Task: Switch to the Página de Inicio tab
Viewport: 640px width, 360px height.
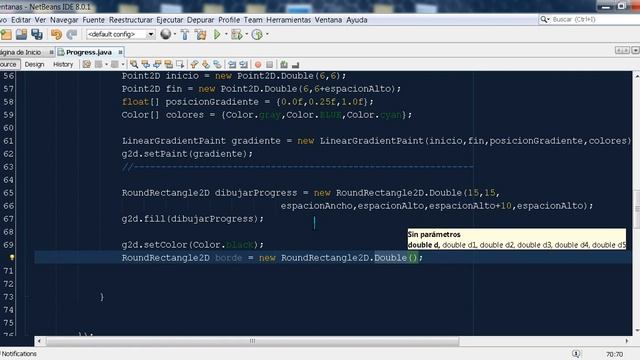Action: 20,52
